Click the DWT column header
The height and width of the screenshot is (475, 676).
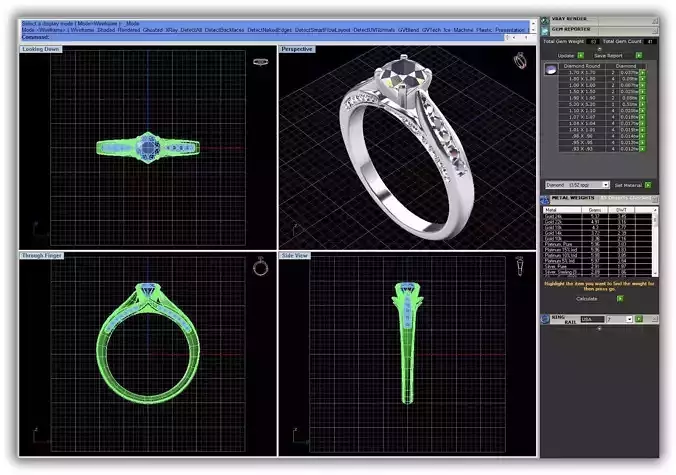point(621,210)
